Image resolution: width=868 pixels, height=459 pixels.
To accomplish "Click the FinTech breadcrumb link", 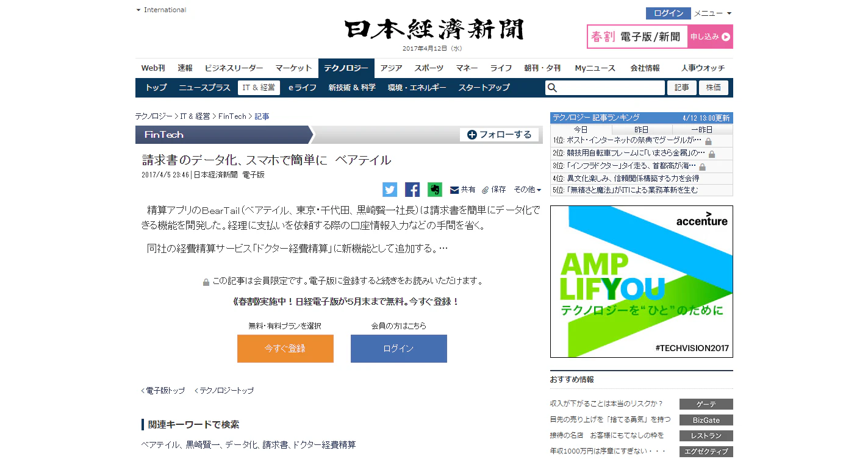I will tap(232, 116).
